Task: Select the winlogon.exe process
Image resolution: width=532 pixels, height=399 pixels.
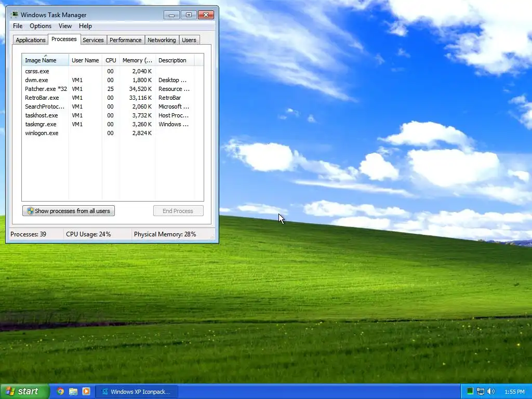Action: coord(113,133)
